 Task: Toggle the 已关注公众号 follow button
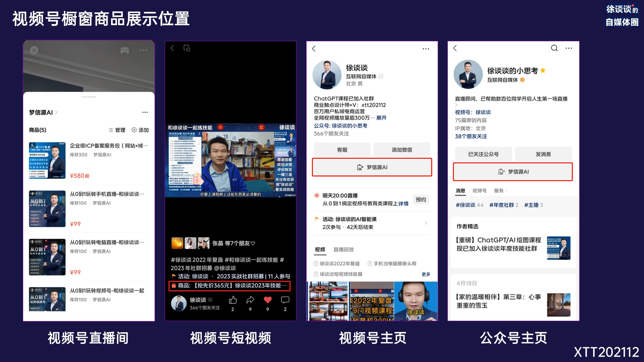click(483, 154)
